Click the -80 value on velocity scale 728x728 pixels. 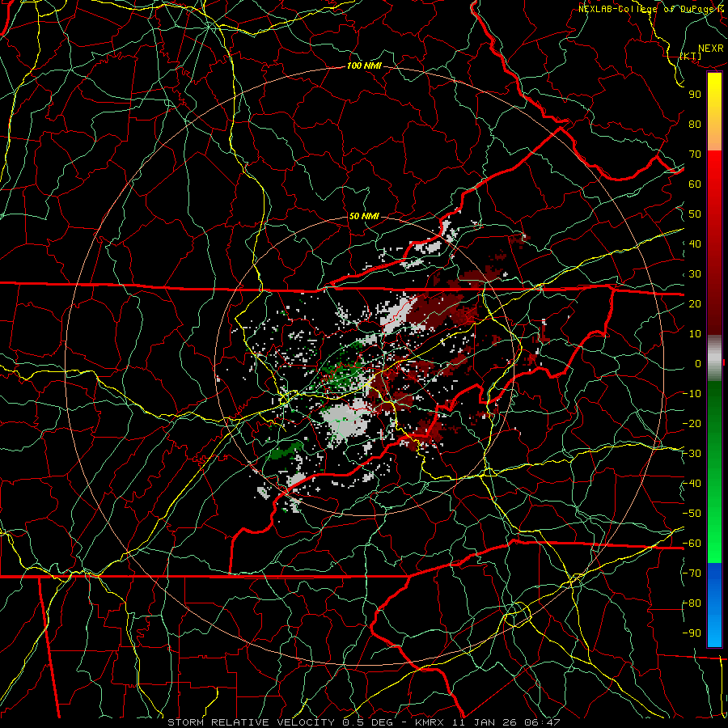pyautogui.click(x=692, y=603)
